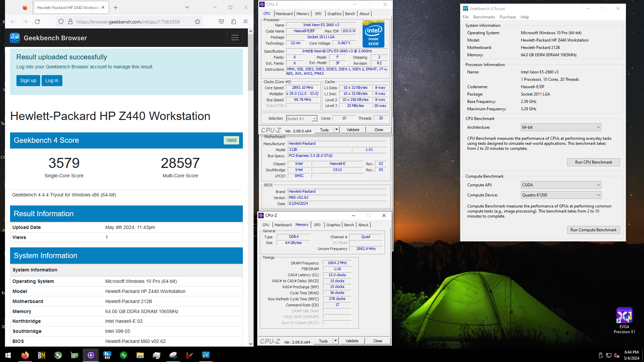Open the Help menu in Geekbench

click(525, 17)
